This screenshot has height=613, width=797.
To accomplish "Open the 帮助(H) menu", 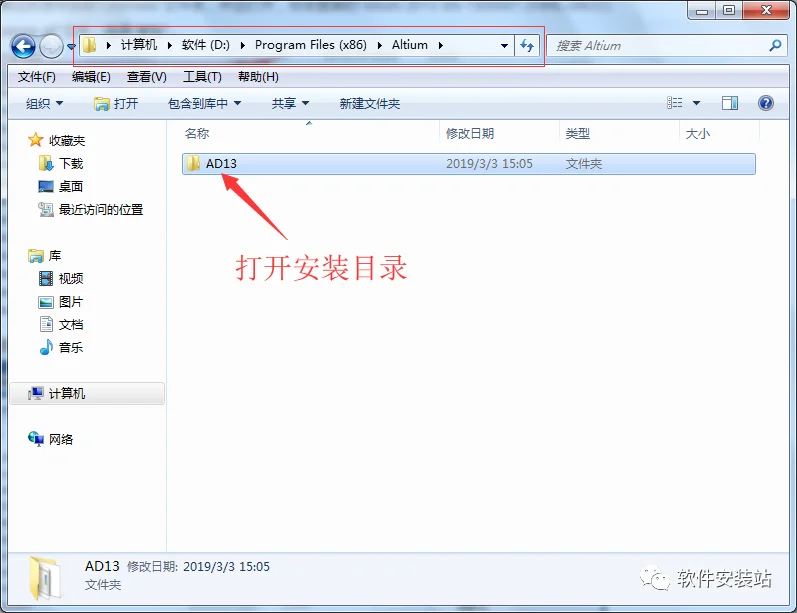I will 258,77.
